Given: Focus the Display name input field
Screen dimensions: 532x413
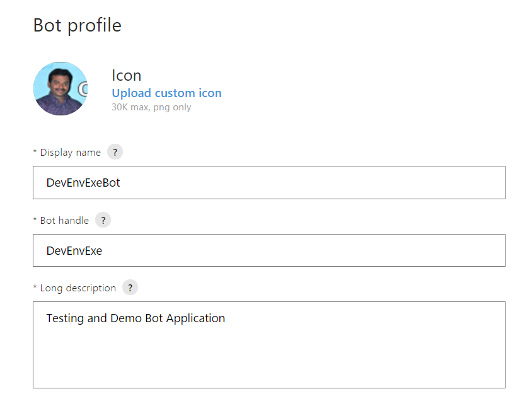Looking at the screenshot, I should point(269,183).
